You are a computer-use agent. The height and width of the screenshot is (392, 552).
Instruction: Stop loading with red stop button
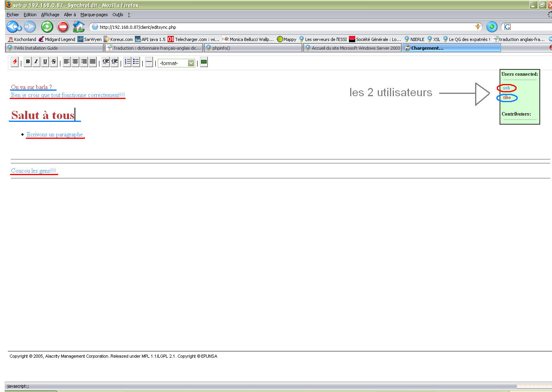(63, 27)
